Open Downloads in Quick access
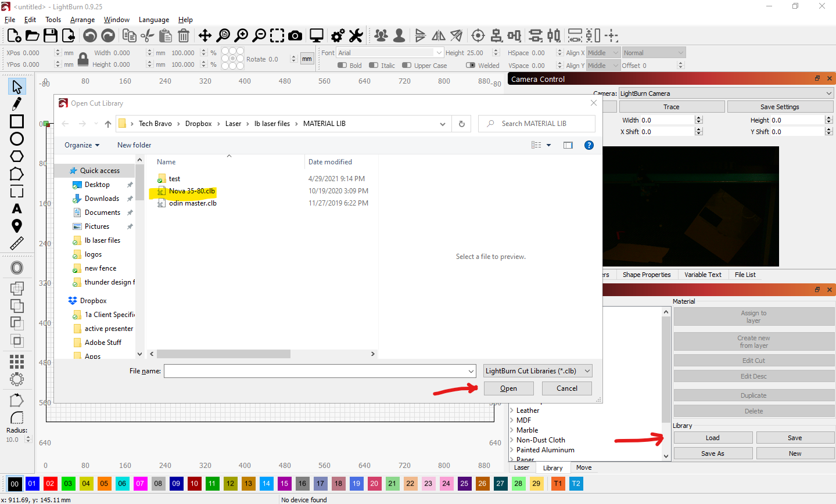Screen dimensions: 836x504 click(102, 199)
